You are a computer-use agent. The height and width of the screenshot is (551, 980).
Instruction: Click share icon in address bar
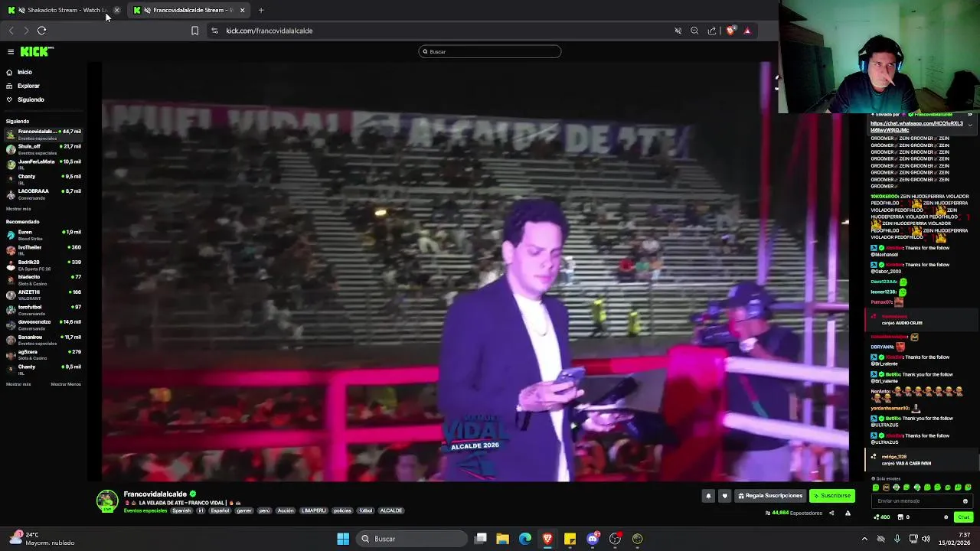click(712, 31)
